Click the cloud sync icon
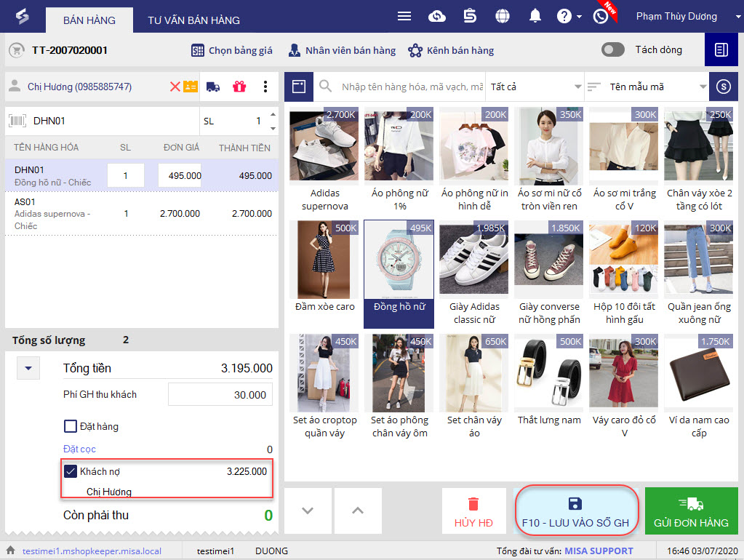The width and height of the screenshot is (744, 560). [x=437, y=17]
